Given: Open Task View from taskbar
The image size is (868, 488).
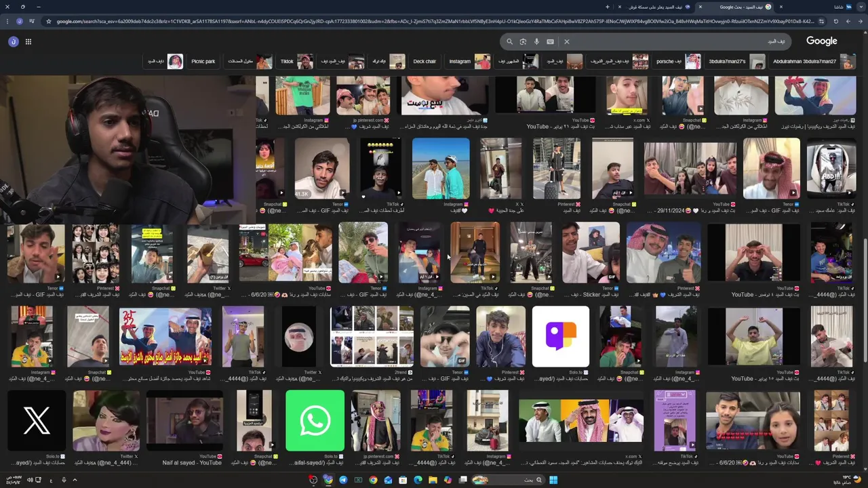Looking at the screenshot, I should point(463,480).
